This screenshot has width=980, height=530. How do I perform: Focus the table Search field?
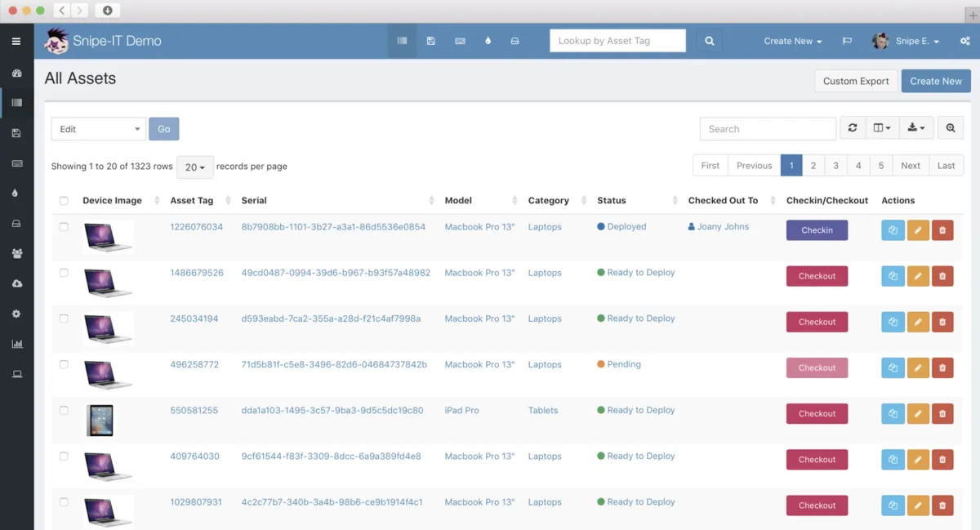click(x=768, y=129)
